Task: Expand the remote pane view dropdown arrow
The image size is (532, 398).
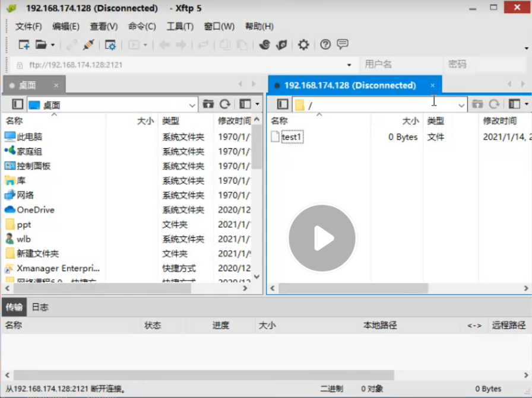Action: [527, 104]
